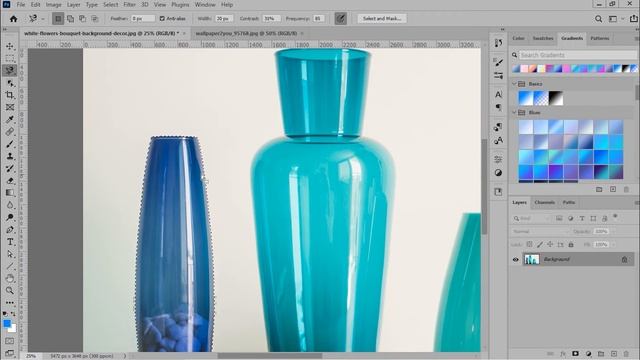
Task: Select the Eyedropper tool
Action: click(10, 120)
